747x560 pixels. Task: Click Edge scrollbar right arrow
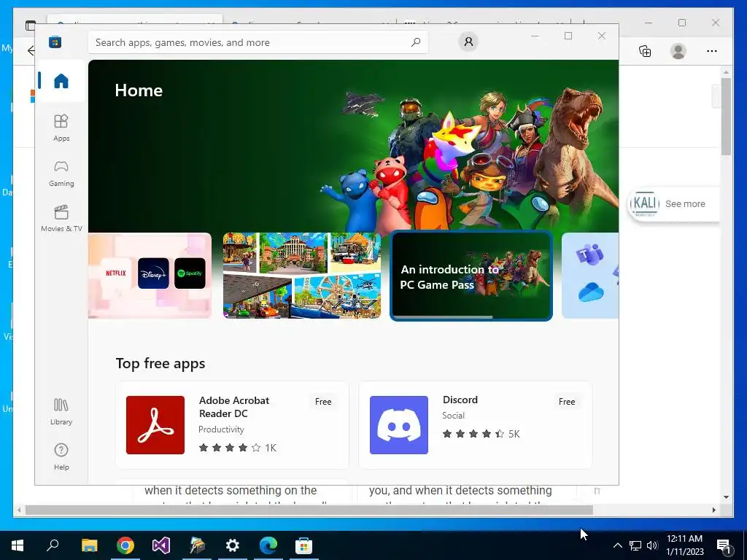coord(713,510)
